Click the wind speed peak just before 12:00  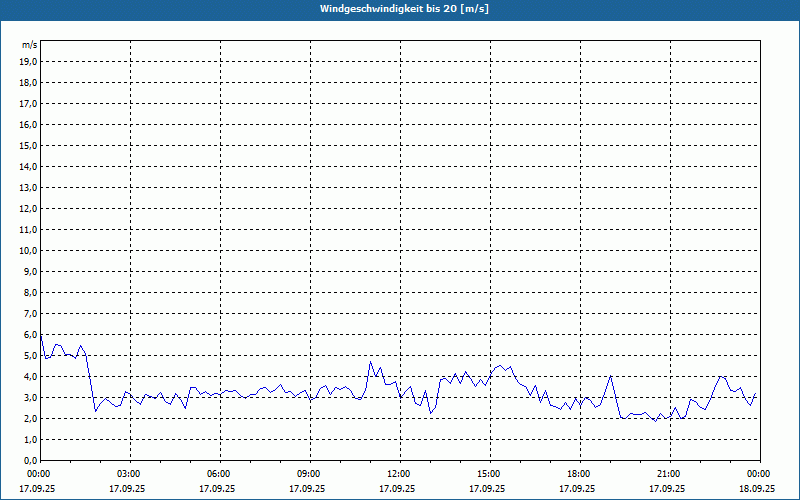coord(371,362)
